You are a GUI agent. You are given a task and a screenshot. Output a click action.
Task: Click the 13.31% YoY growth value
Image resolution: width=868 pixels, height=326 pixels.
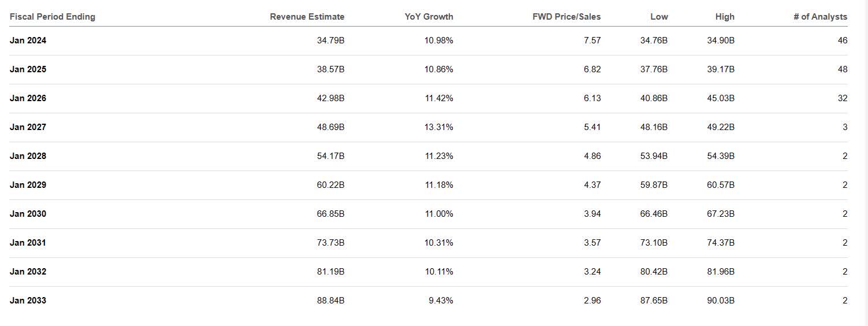point(439,127)
